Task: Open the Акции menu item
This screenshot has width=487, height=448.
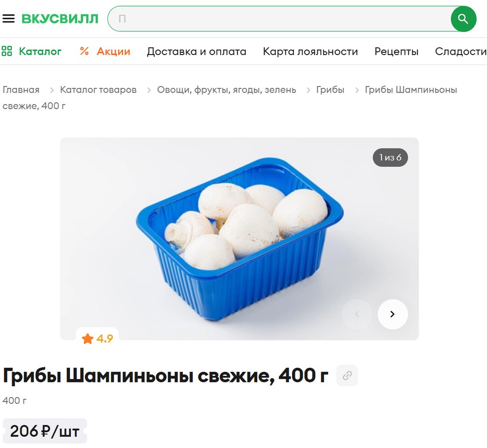Action: pos(113,51)
